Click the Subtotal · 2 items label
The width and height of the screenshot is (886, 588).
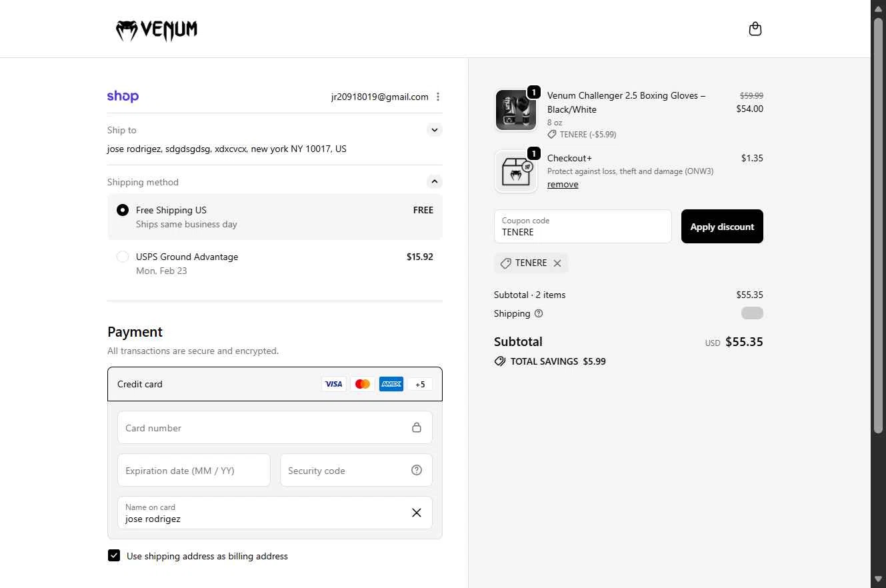pyautogui.click(x=530, y=295)
